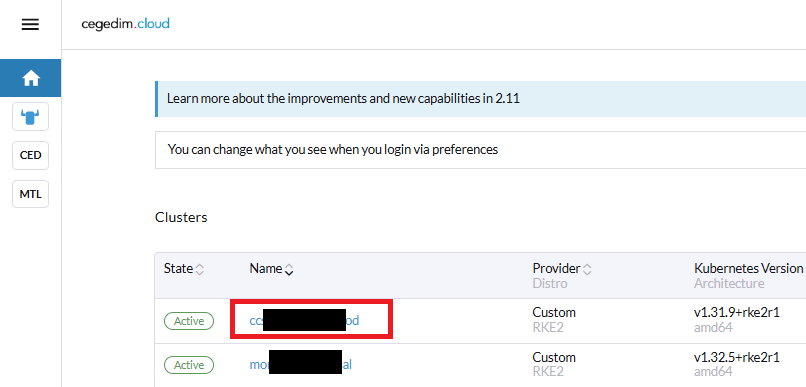Image resolution: width=806 pixels, height=387 pixels.
Task: Open the cluster link ending in al
Action: pyautogui.click(x=301, y=365)
